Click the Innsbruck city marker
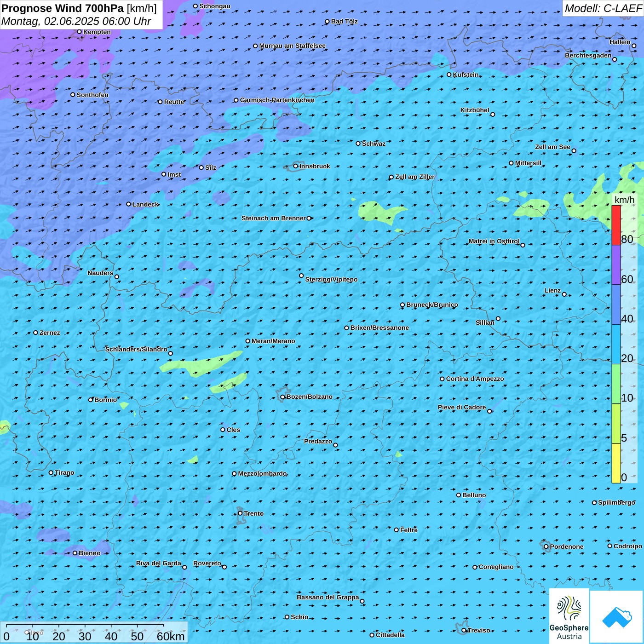Image resolution: width=644 pixels, height=644 pixels. (296, 166)
